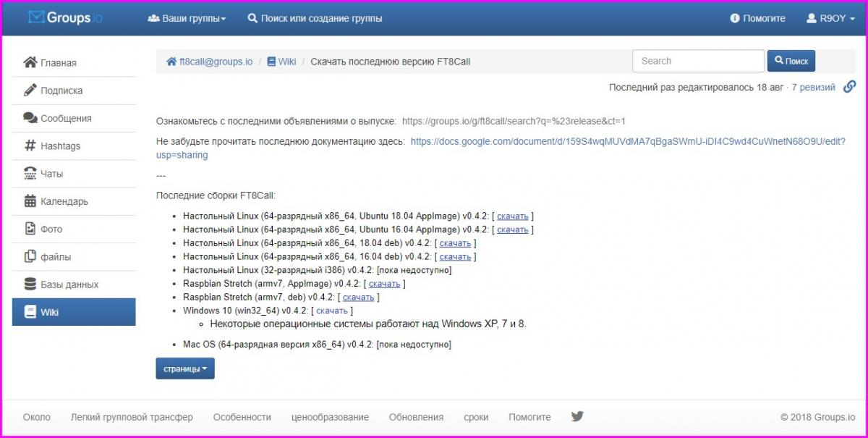Select Сообщения in the sidebar
This screenshot has width=868, height=438.
click(66, 118)
